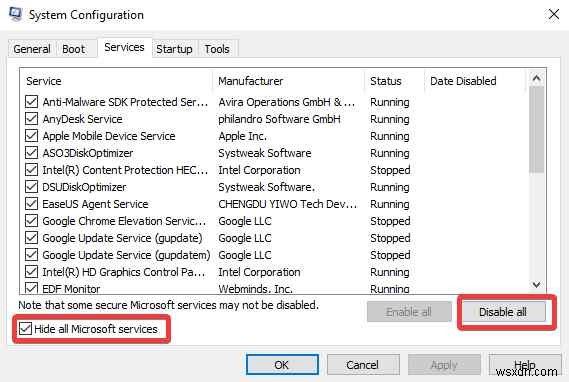The height and width of the screenshot is (382, 569).
Task: Uncheck Google Update Service (gupdate)
Action: click(32, 238)
